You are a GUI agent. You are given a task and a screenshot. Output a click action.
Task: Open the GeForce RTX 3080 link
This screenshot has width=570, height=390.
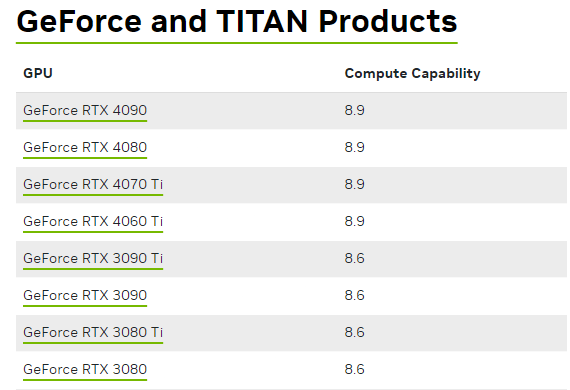point(85,370)
